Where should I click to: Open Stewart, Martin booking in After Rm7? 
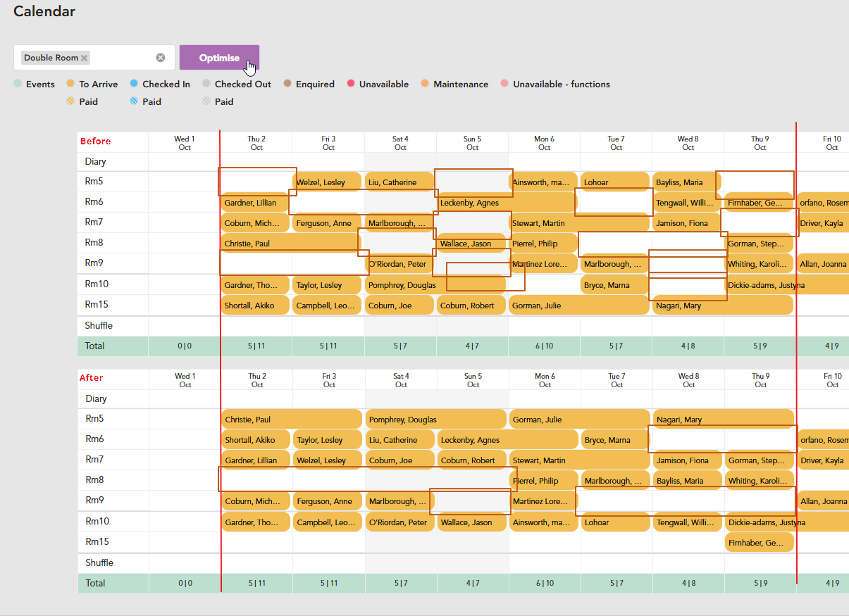point(579,460)
